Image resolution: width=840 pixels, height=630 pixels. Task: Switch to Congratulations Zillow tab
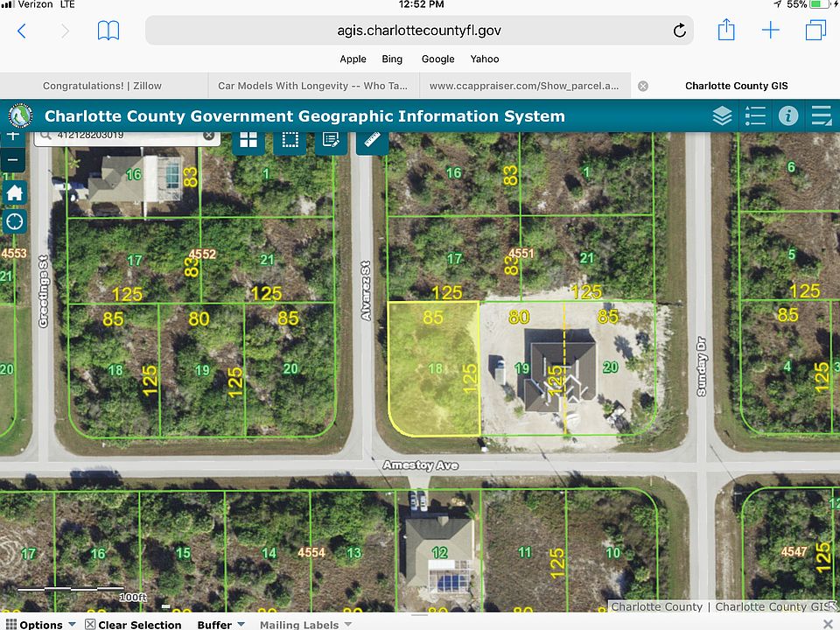click(102, 86)
